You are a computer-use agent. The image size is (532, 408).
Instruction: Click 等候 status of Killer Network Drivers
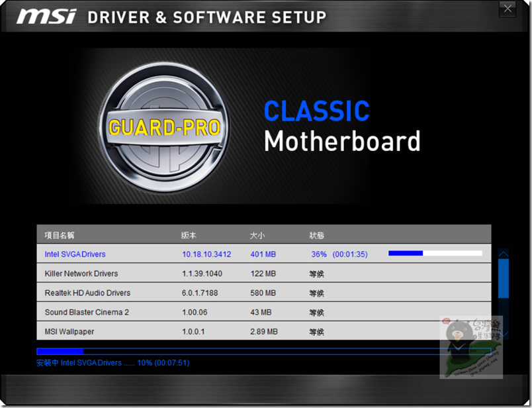316,274
